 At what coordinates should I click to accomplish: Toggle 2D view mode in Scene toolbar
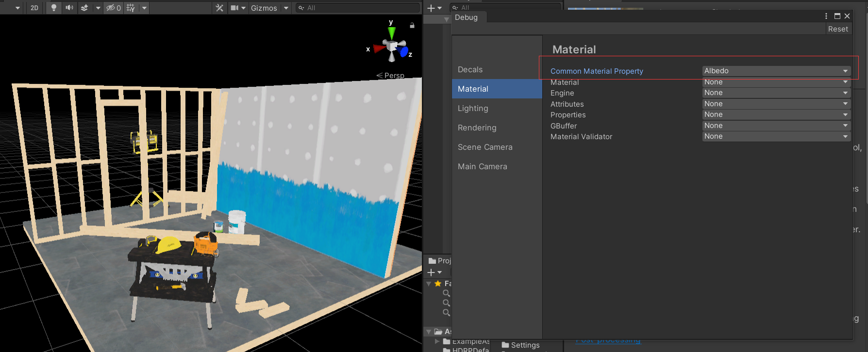click(34, 8)
